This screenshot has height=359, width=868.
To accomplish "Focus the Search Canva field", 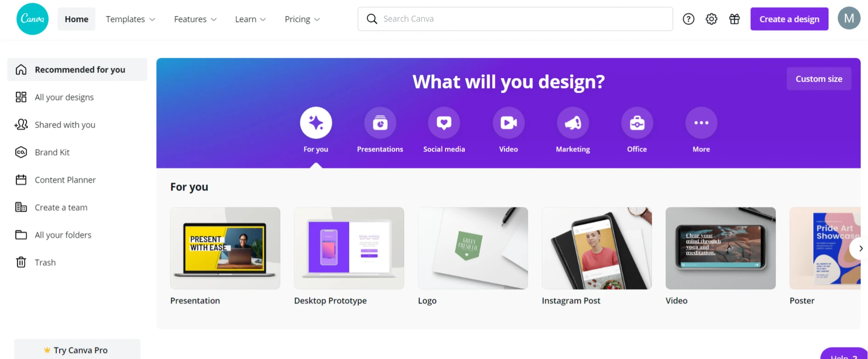I will coord(515,19).
